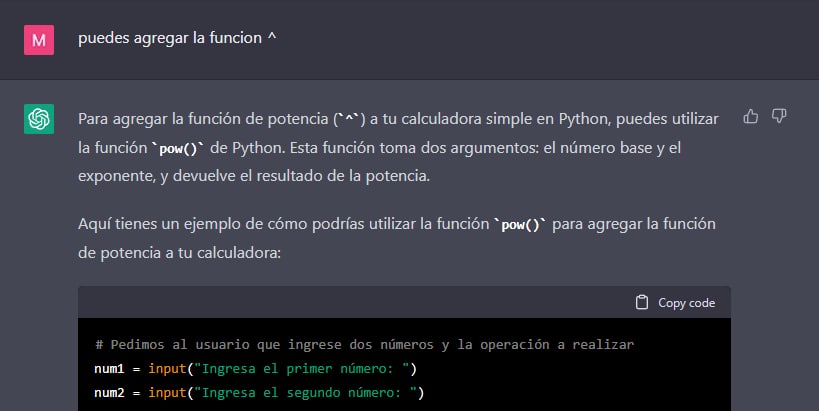Image resolution: width=819 pixels, height=411 pixels.
Task: Click the input keyword on the num1 line
Action: (x=167, y=369)
